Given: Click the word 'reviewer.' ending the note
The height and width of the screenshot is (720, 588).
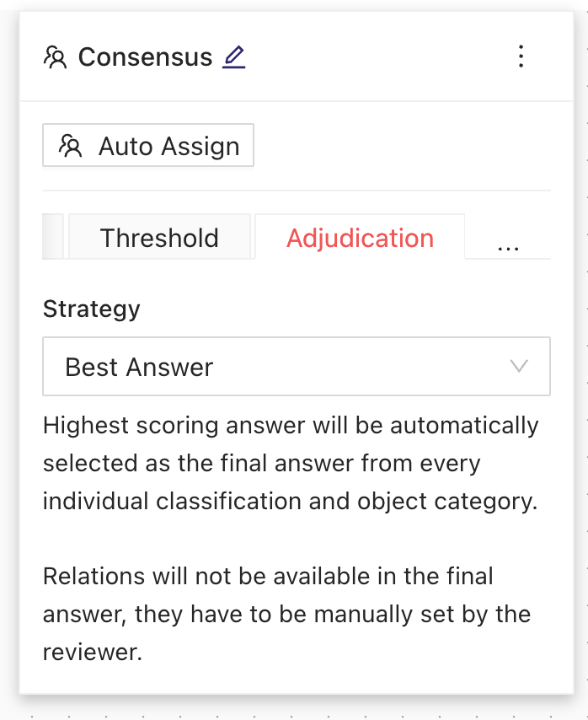Looking at the screenshot, I should 92,652.
